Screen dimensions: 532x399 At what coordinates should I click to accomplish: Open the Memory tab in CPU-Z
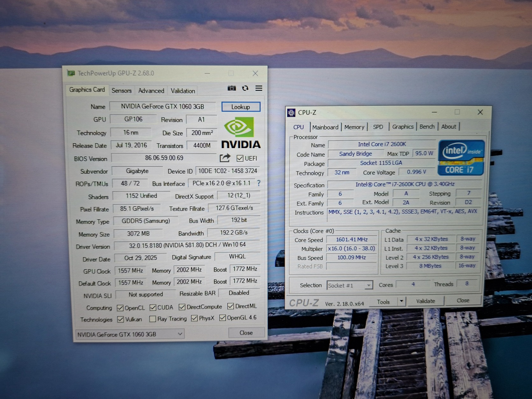(354, 127)
